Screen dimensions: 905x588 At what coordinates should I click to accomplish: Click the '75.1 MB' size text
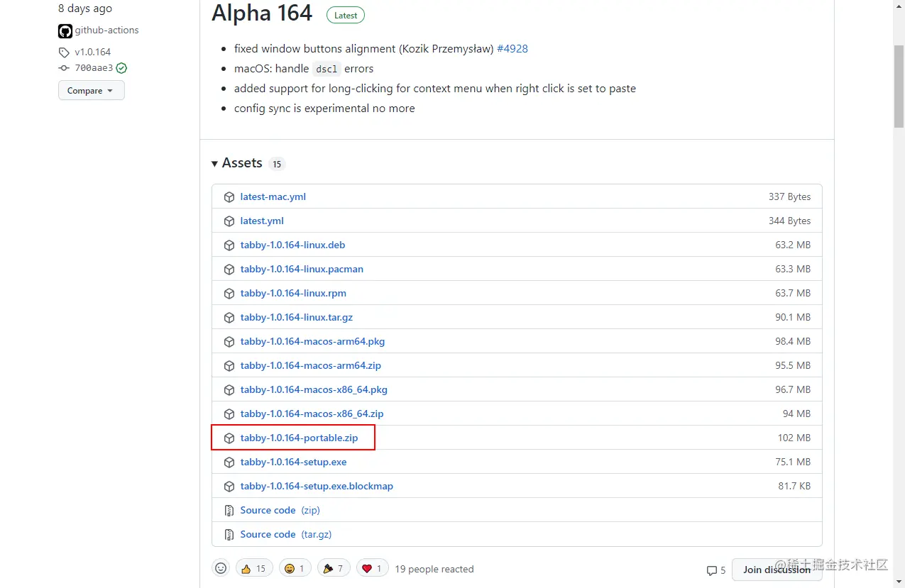[x=793, y=462]
